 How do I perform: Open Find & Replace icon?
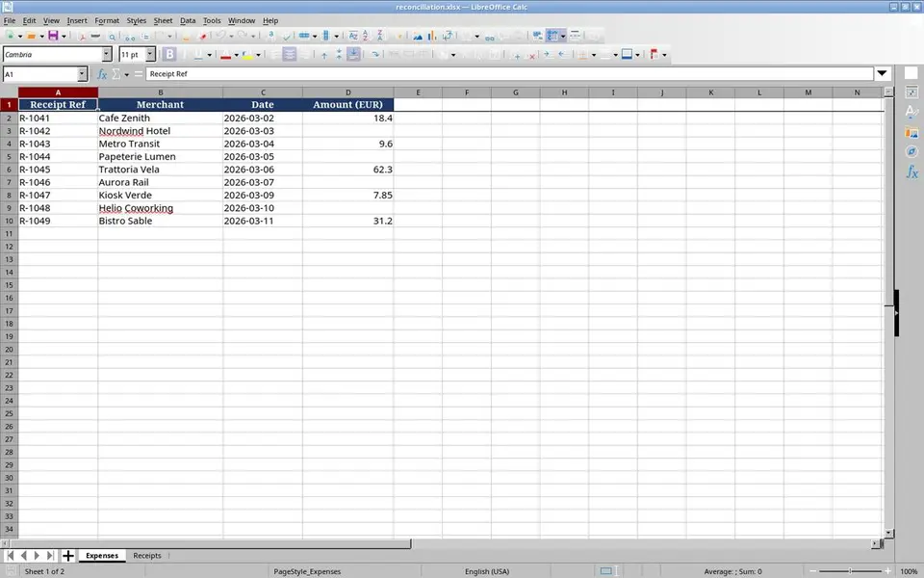coord(270,36)
